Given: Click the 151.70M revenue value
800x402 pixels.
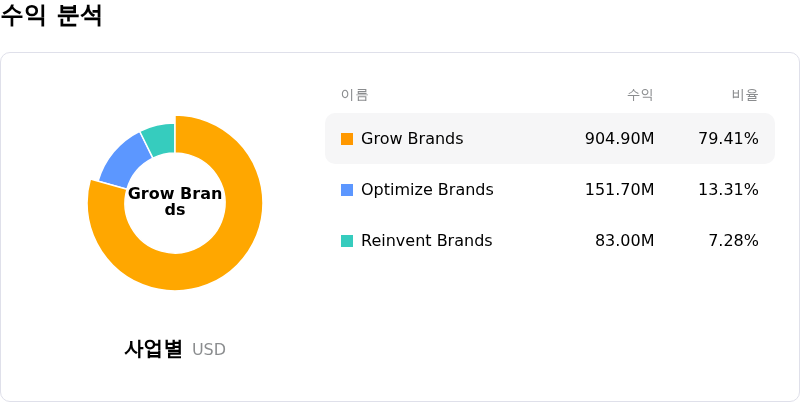Looking at the screenshot, I should pos(619,190).
